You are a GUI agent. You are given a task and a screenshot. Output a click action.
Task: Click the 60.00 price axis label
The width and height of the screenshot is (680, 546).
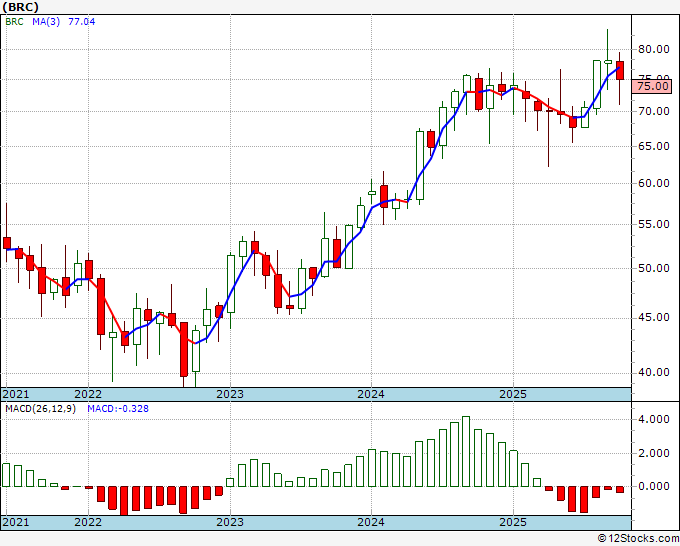point(654,183)
